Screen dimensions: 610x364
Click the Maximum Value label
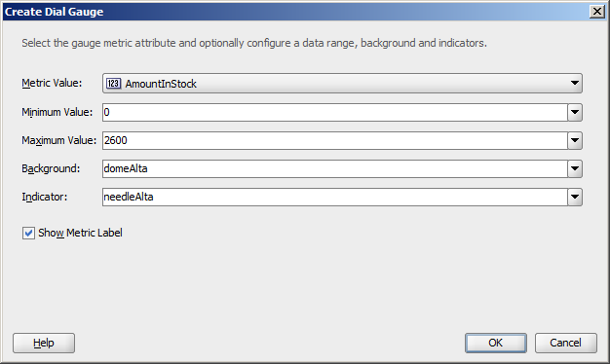(58, 140)
